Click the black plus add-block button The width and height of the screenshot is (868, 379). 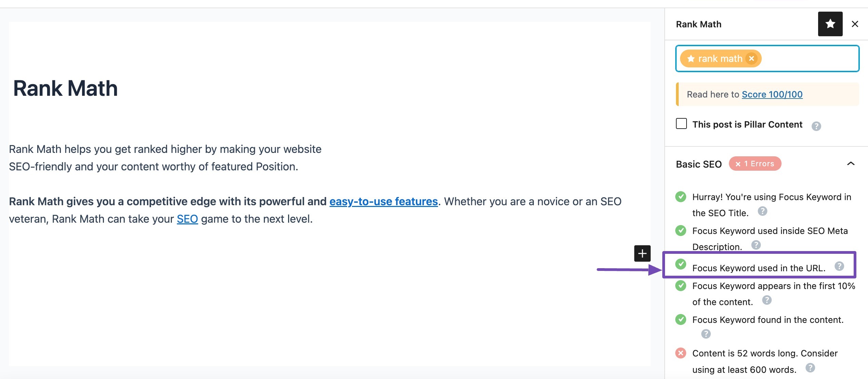[x=642, y=253]
